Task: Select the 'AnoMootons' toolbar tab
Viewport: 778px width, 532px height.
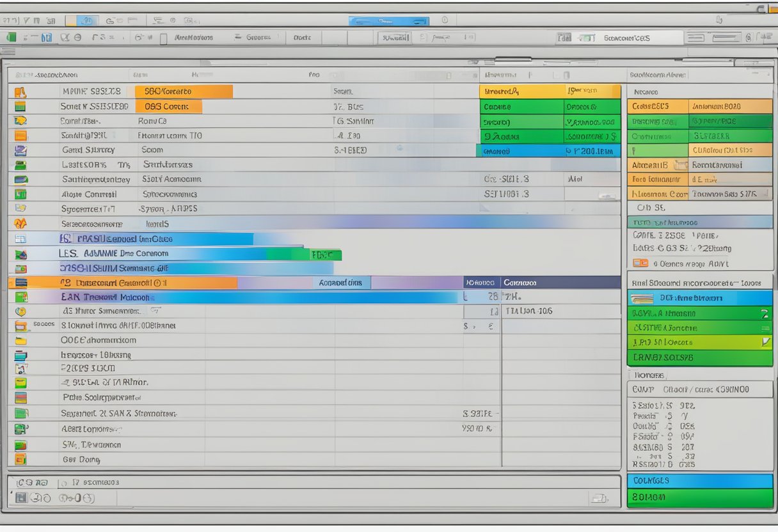Action: tap(193, 38)
